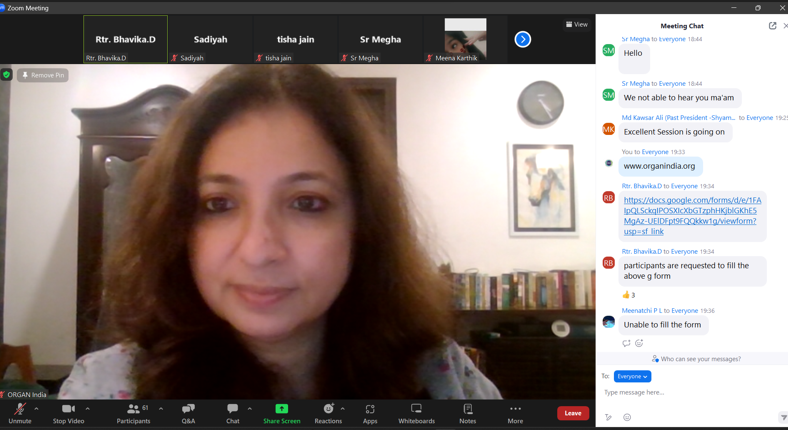Open the Notes tool

pyautogui.click(x=467, y=412)
